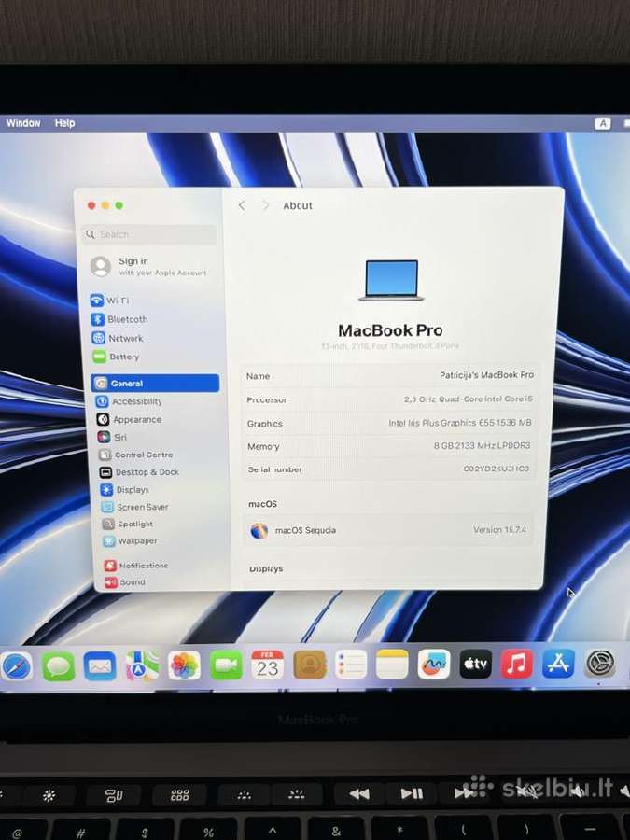
Task: Select the General sidebar item
Action: click(x=155, y=383)
